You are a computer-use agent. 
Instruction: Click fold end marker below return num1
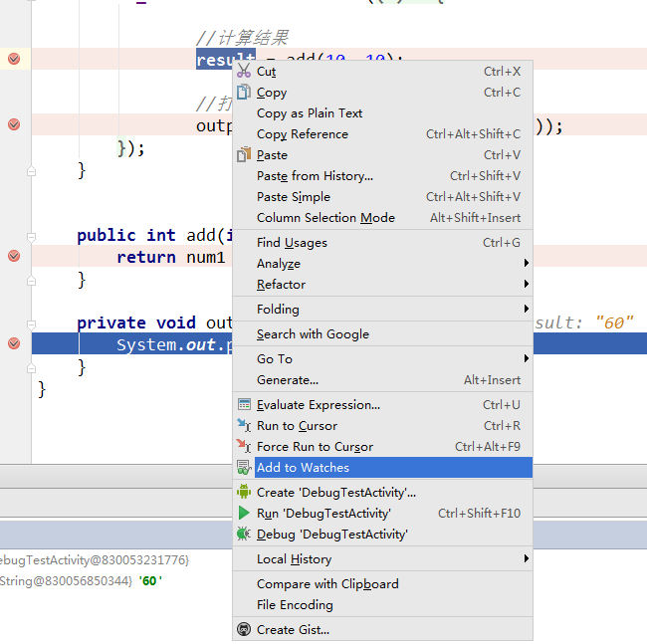click(32, 281)
